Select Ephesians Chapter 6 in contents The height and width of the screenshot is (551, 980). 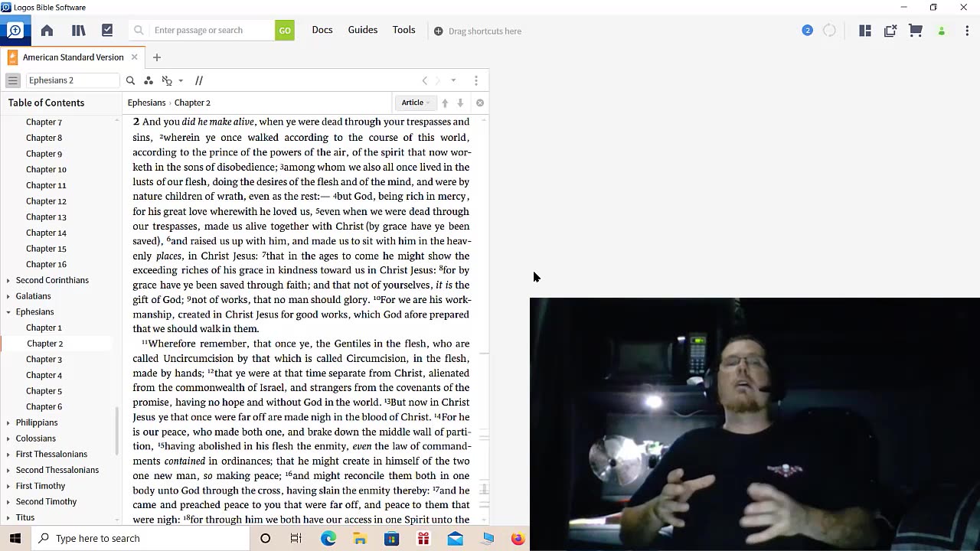coord(44,406)
